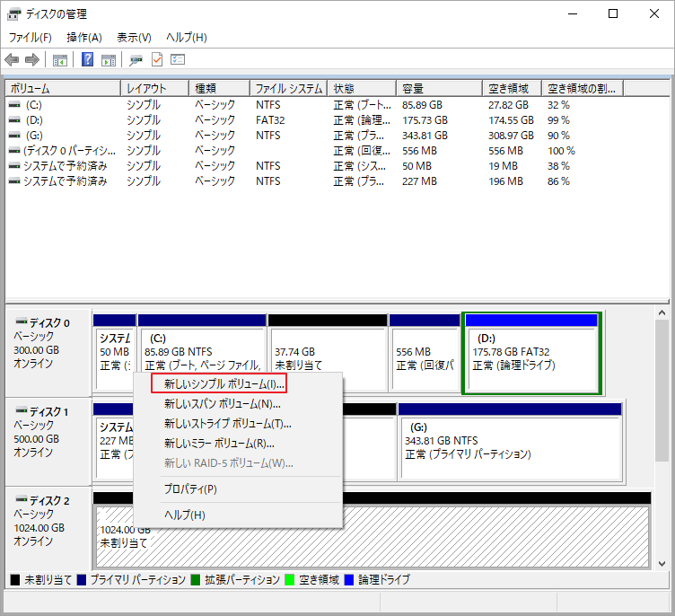Select the (D:) 175.78 GB FAT32 partition

tap(531, 355)
